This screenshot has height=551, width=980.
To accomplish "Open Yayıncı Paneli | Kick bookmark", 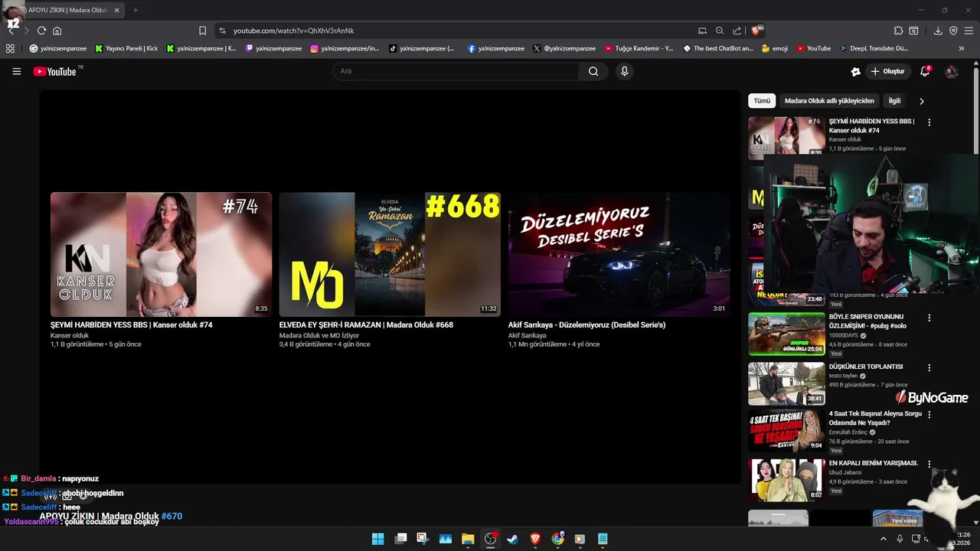I will pyautogui.click(x=126, y=48).
